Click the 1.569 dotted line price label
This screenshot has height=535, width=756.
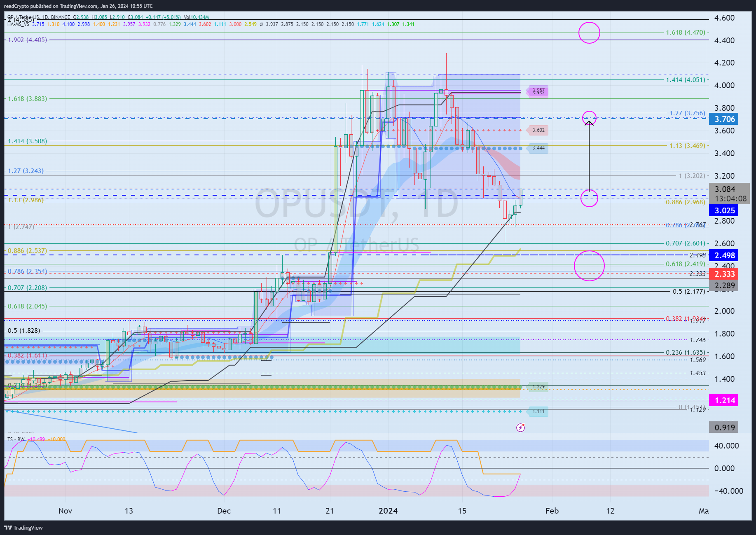(x=697, y=360)
